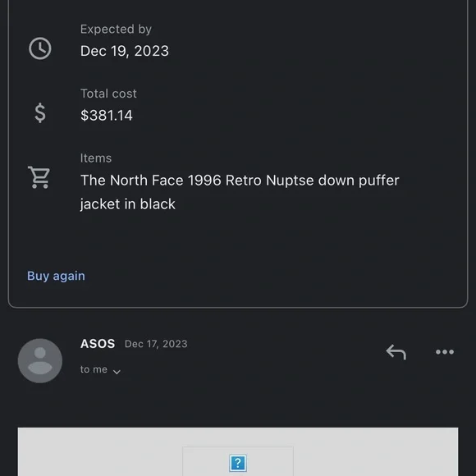Click the gray email body image placeholder
The height and width of the screenshot is (476, 476).
point(238,451)
